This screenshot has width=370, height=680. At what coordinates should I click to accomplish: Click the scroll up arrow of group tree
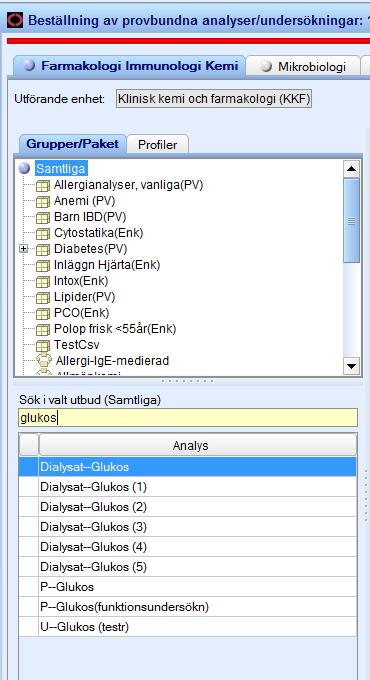(351, 169)
